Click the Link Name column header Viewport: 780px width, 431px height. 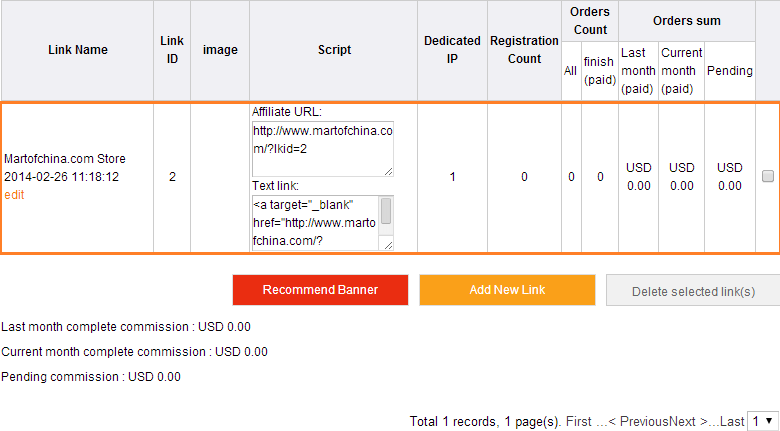[77, 50]
